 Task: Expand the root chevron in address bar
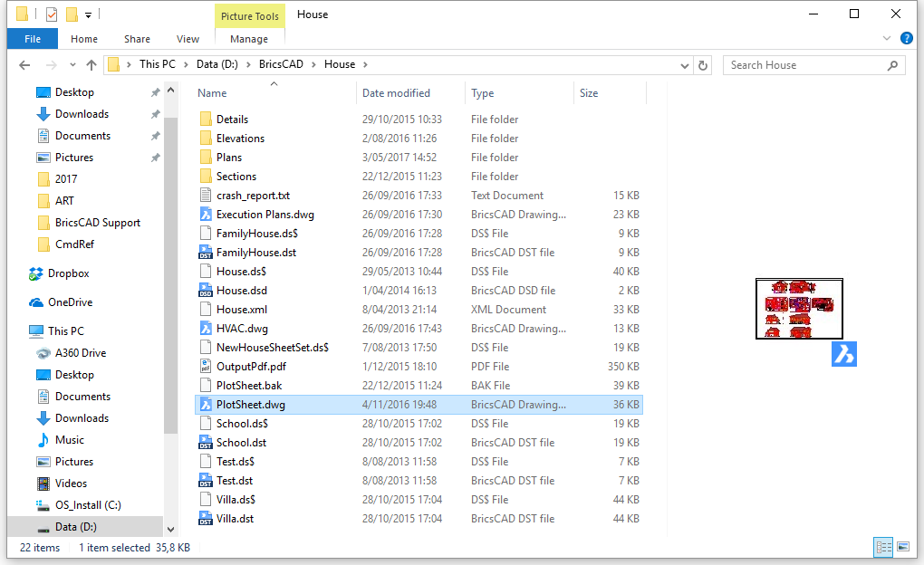click(x=129, y=65)
